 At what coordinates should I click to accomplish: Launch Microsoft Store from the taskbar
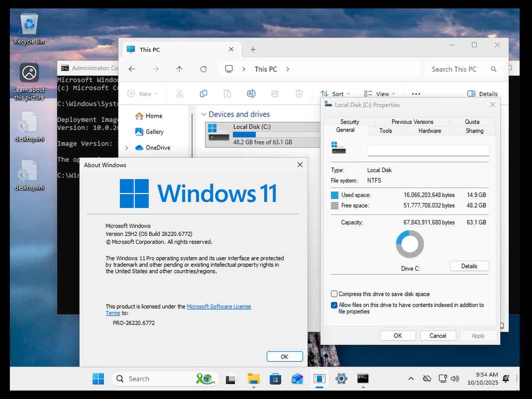pos(275,379)
